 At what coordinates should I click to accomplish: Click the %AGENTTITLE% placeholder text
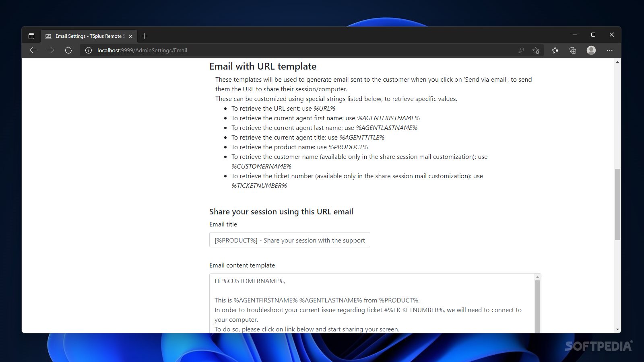click(362, 138)
